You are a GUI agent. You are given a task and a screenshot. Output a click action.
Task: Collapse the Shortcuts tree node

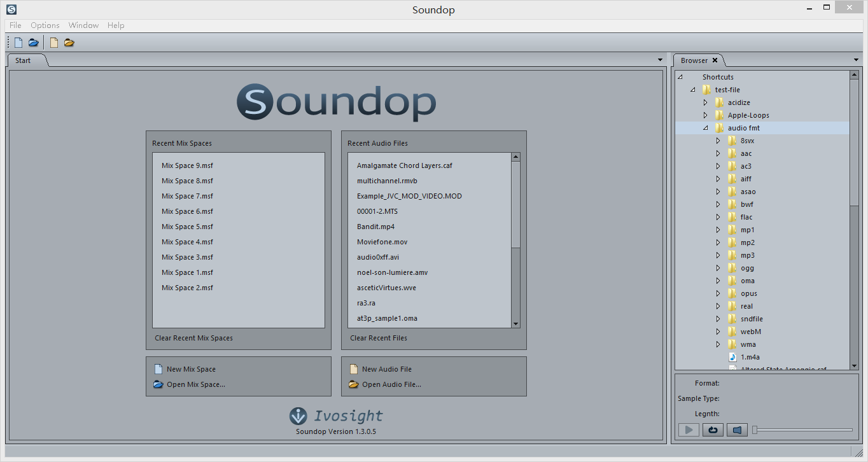pos(680,77)
